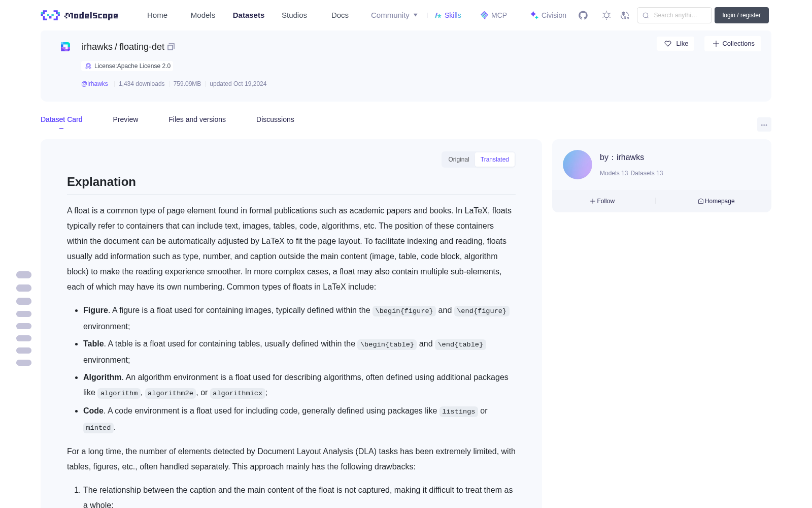
Task: Open the MCP page
Action: pos(494,15)
